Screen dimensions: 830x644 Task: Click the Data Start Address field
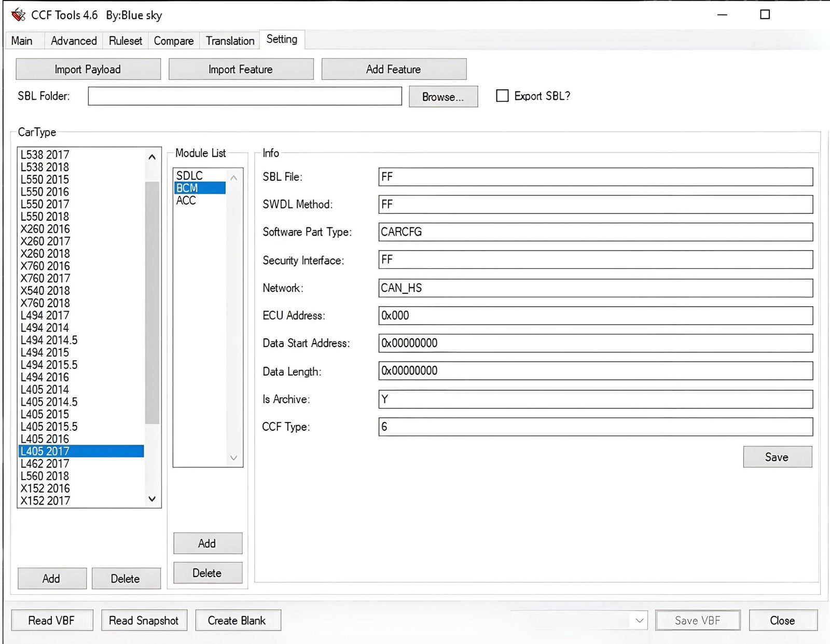pos(596,343)
